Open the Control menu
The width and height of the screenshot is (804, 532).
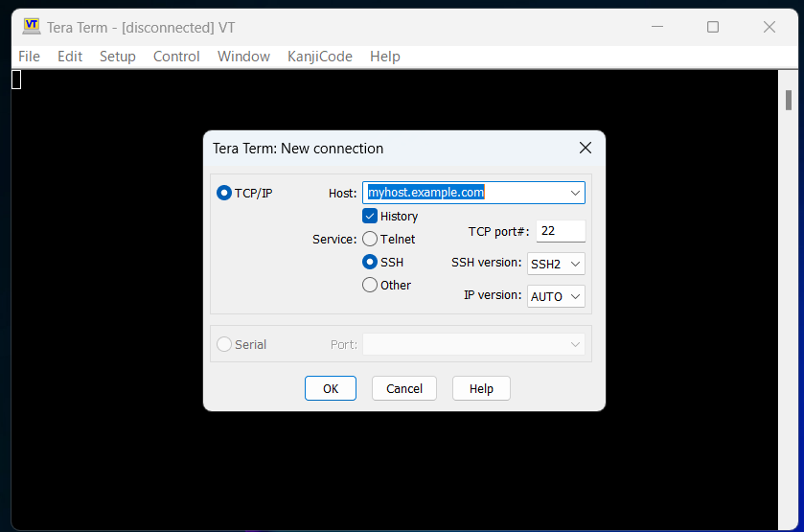pos(176,57)
